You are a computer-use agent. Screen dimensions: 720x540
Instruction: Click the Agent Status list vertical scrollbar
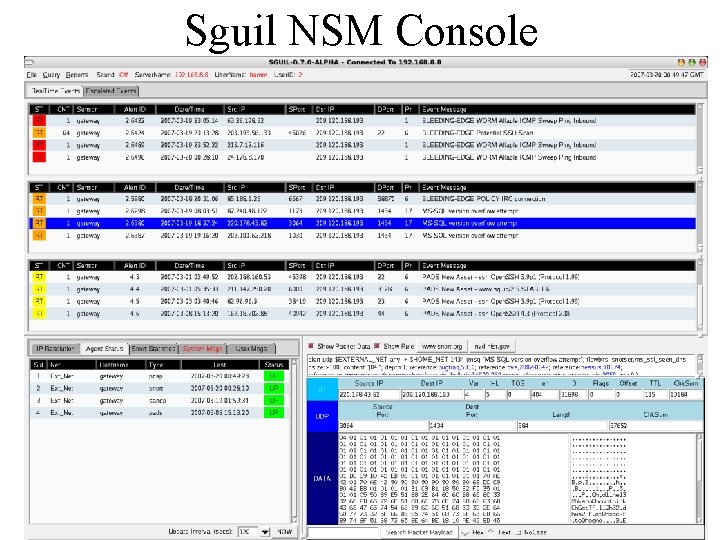click(x=294, y=441)
